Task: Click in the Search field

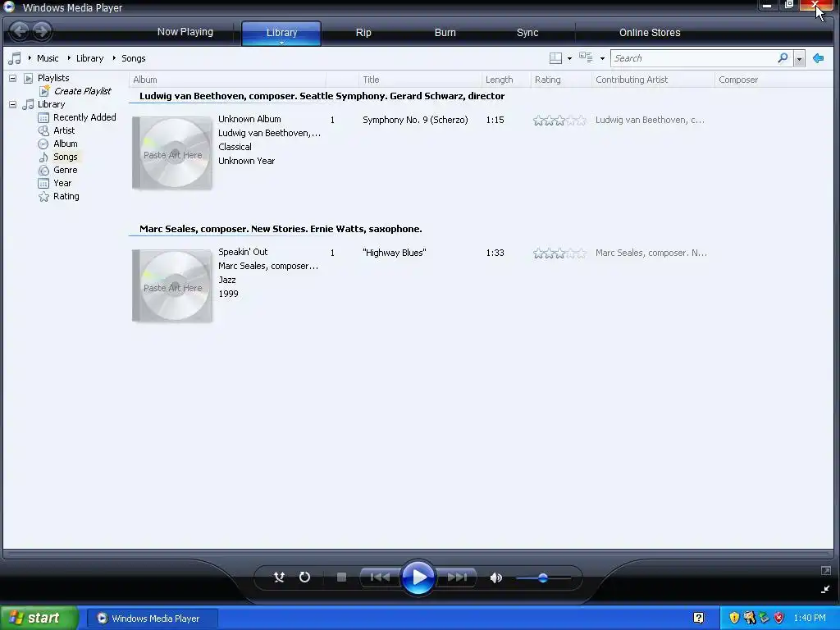Action: pyautogui.click(x=694, y=58)
